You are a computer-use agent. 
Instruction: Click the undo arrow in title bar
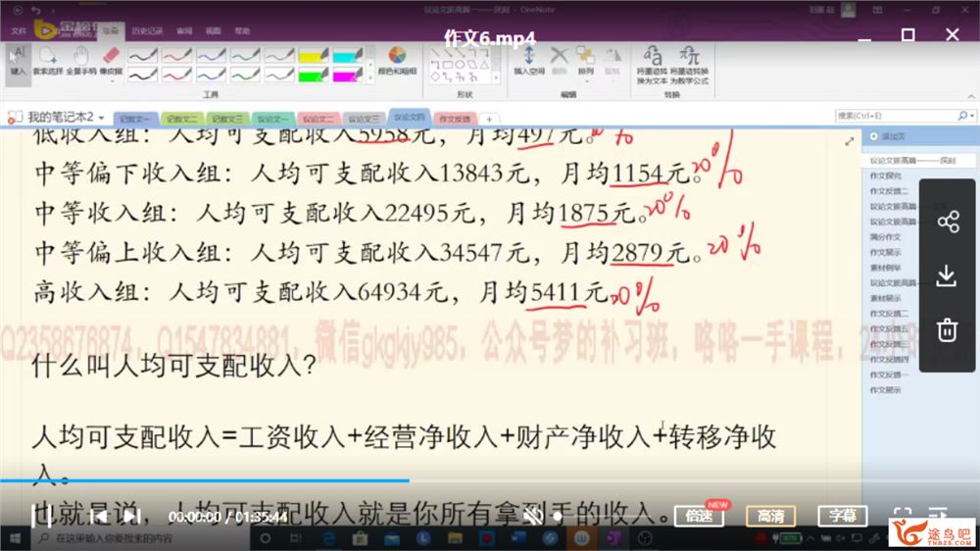36,10
